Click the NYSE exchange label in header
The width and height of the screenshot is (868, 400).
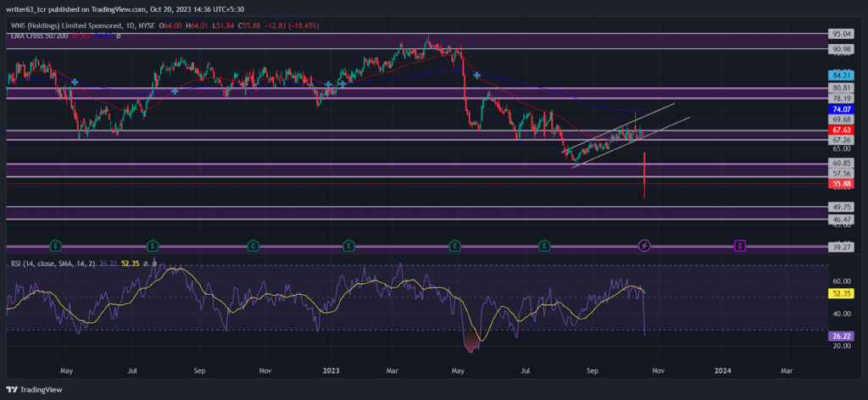coord(146,25)
